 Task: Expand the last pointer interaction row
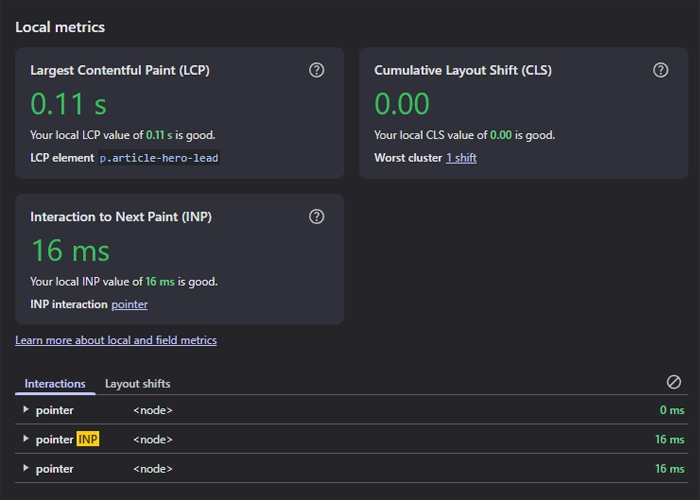[25, 468]
